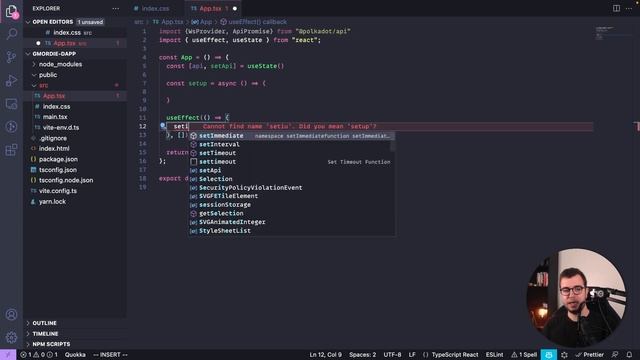Click Prettier status bar item

pyautogui.click(x=589, y=355)
